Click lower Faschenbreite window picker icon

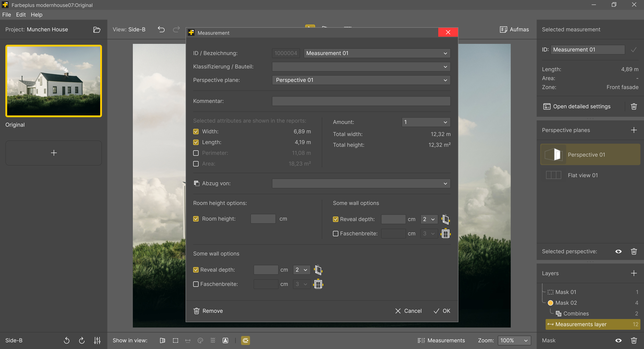click(x=318, y=284)
